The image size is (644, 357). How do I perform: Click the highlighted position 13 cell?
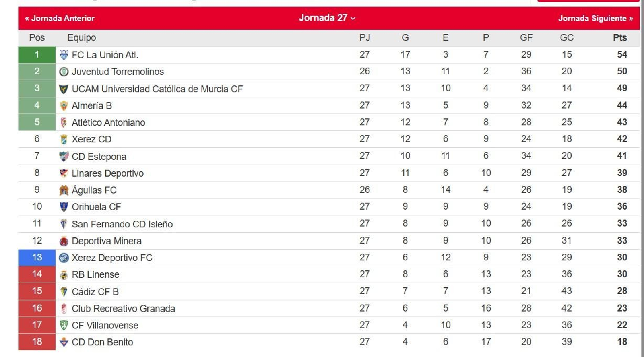click(37, 258)
